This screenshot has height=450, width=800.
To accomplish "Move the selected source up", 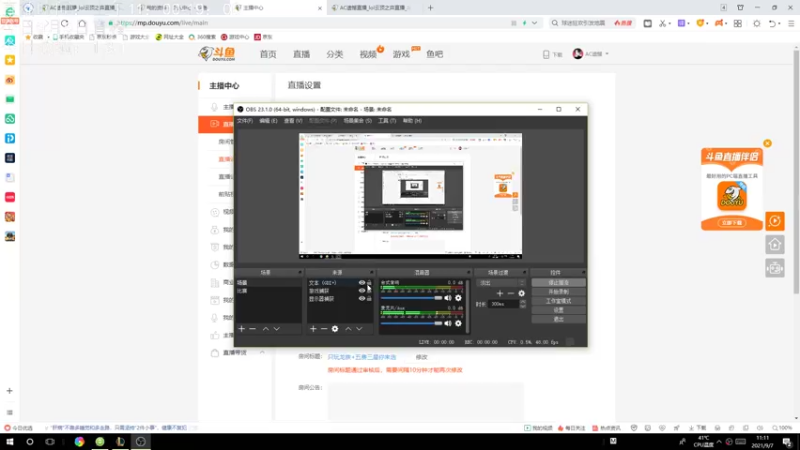I will [348, 329].
